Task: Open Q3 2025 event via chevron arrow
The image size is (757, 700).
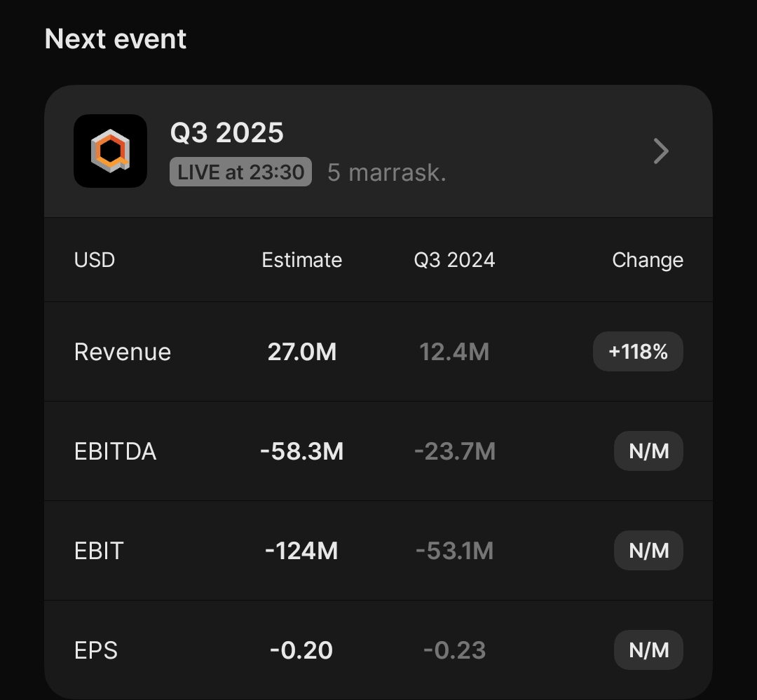Action: pyautogui.click(x=660, y=151)
